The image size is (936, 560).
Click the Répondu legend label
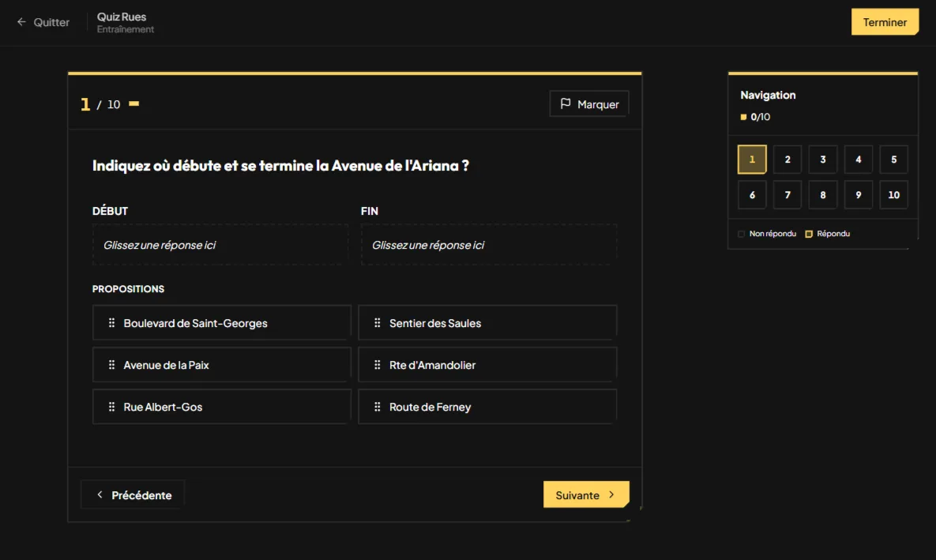click(x=833, y=234)
